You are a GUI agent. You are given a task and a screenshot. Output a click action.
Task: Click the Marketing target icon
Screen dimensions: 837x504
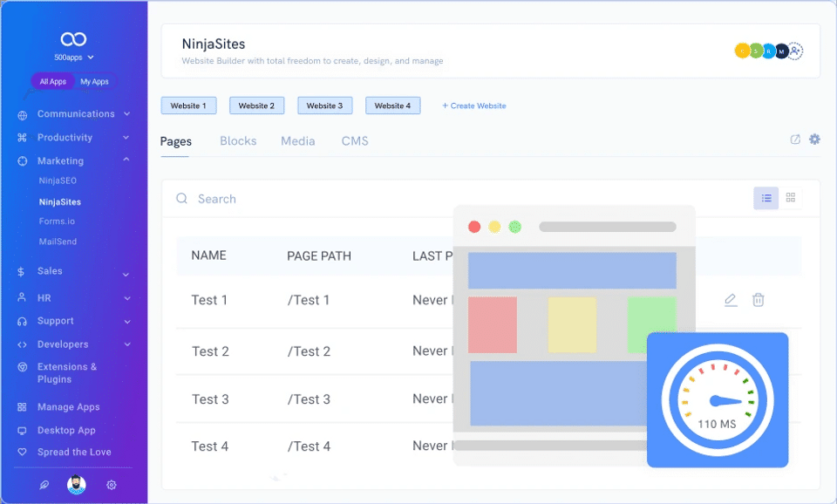pyautogui.click(x=22, y=161)
